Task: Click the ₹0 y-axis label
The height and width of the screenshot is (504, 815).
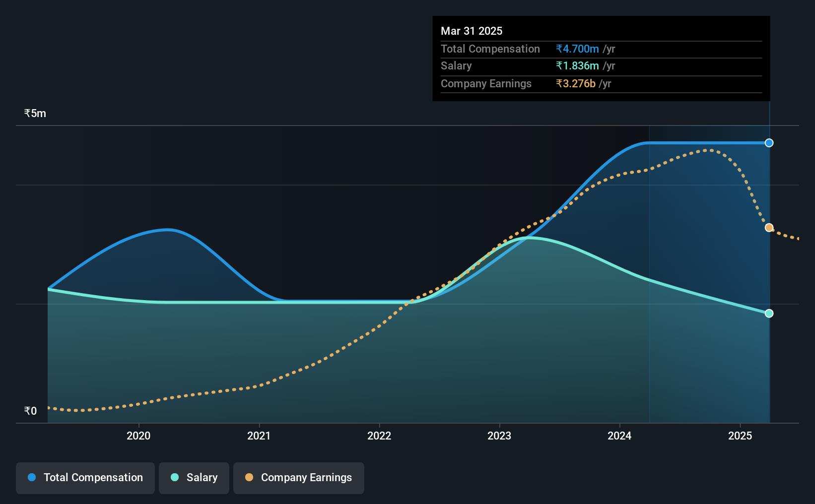Action: coord(31,411)
